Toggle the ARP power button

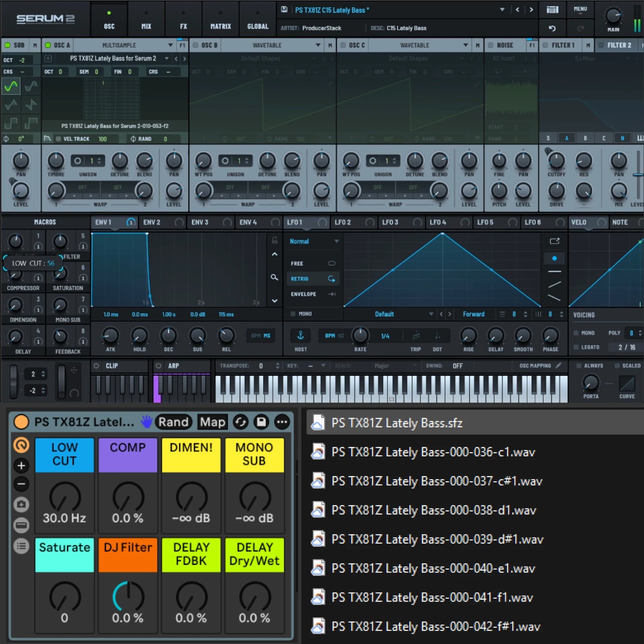158,366
